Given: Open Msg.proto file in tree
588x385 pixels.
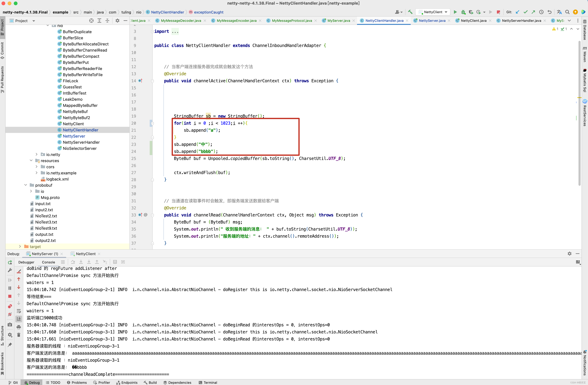Looking at the screenshot, I should (50, 197).
